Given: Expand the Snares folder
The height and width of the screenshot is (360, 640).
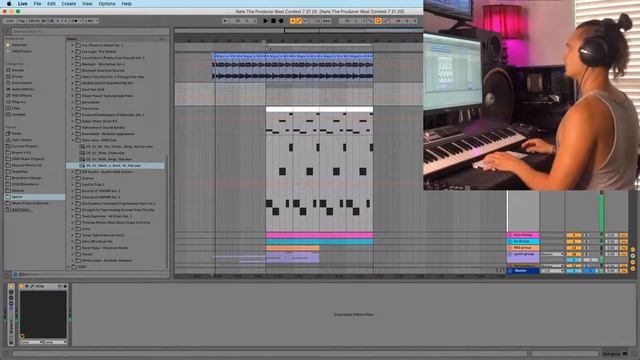Looking at the screenshot, I should (x=73, y=178).
